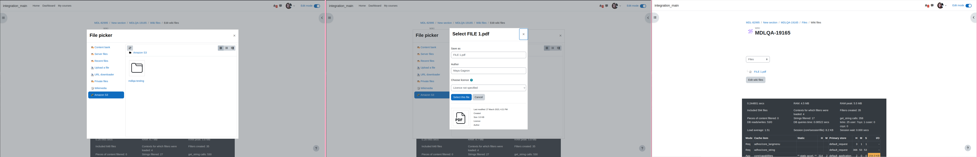This screenshot has width=980, height=157.
Task: Open Dashboard in left panel navbar
Action: click(x=49, y=6)
